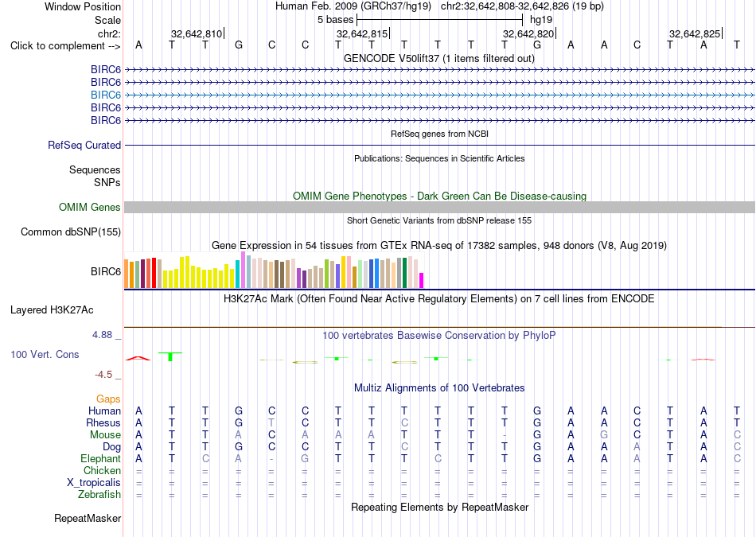Click the magenta last bar in GTEx chart
Viewport: 756px width, 537px height.
pyautogui.click(x=421, y=281)
